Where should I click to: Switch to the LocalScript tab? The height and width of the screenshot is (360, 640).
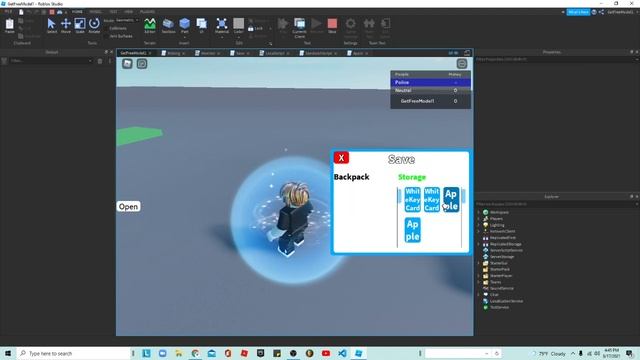pyautogui.click(x=275, y=53)
